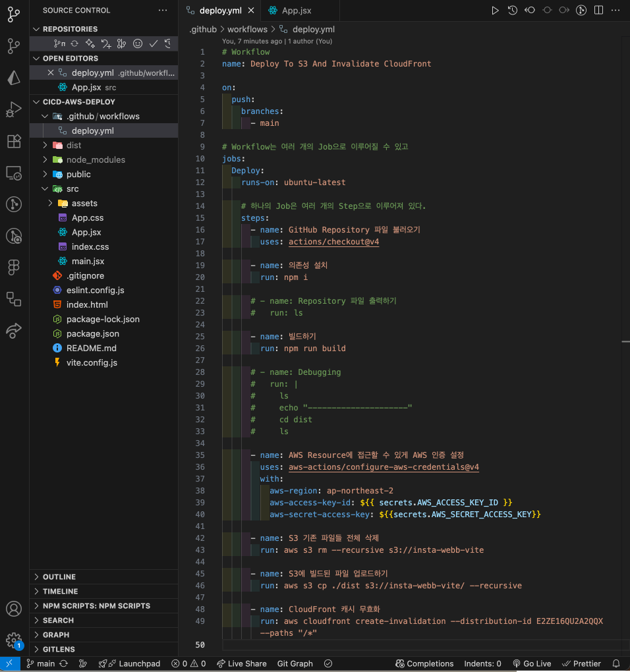Click the Run play icon in editor toolbar
This screenshot has height=672, width=630.
pos(496,10)
